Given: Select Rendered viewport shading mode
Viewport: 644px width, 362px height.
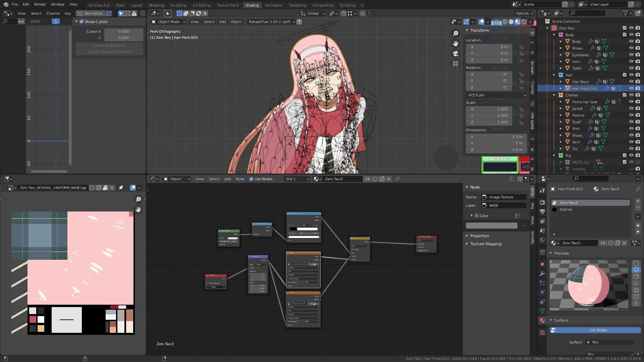Looking at the screenshot, I should point(524,22).
